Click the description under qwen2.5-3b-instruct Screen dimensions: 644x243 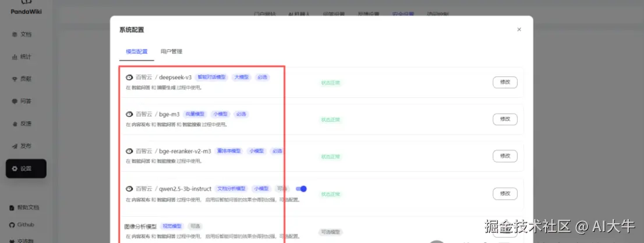pos(213,200)
